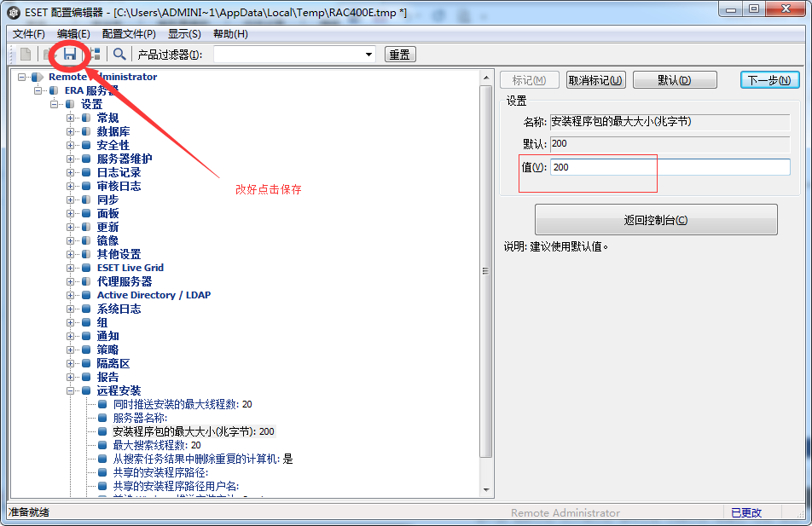Click the 重置 button
The image size is (812, 526).
coord(400,55)
